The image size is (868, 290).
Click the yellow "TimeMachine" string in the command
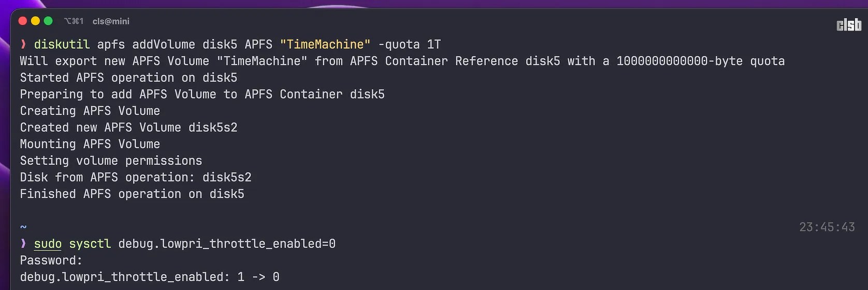(x=325, y=45)
